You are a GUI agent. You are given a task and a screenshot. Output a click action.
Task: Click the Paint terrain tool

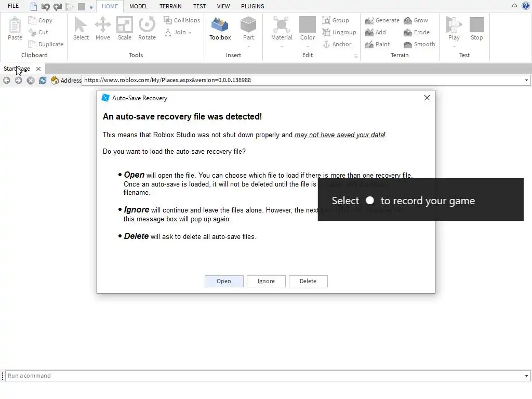pos(377,44)
